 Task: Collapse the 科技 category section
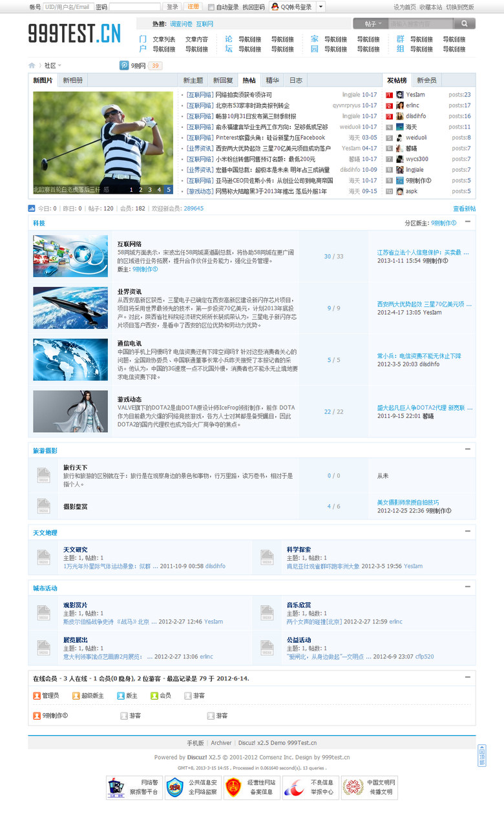468,222
